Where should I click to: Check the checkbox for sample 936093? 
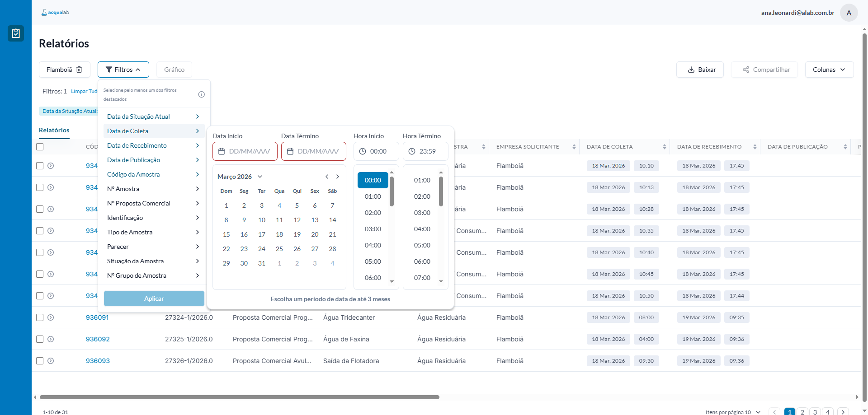[x=40, y=361]
